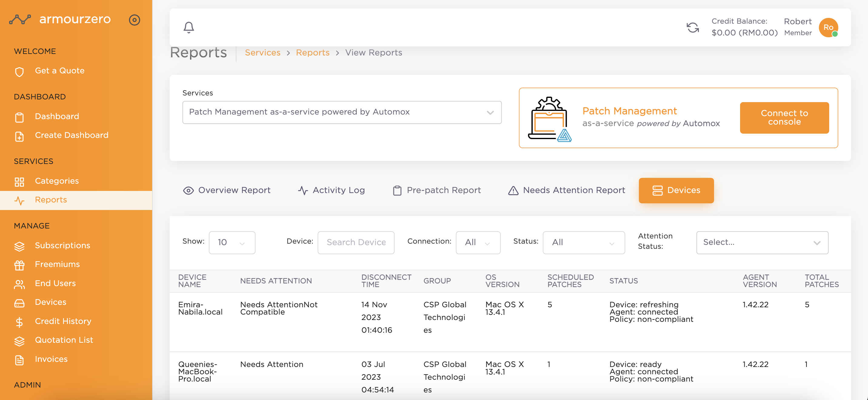Image resolution: width=868 pixels, height=400 pixels.
Task: Open Create Dashboard menu item
Action: [72, 135]
